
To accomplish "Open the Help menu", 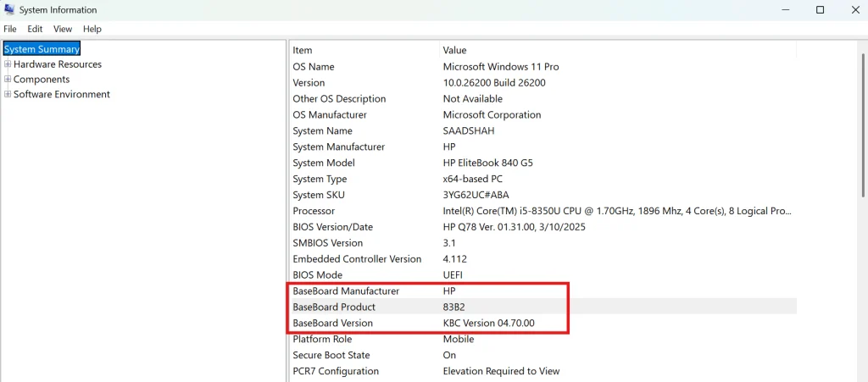I will pos(92,29).
